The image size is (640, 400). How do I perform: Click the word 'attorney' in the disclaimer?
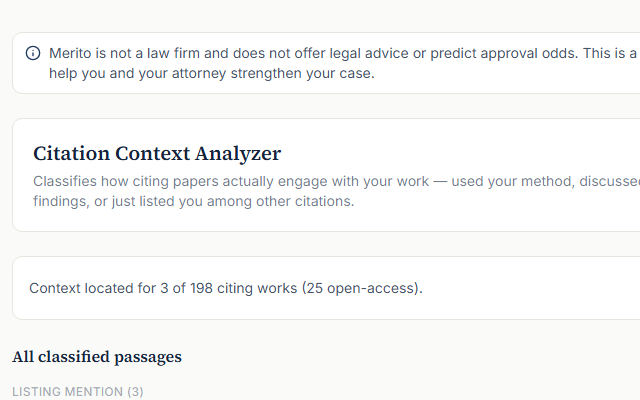tap(199, 73)
